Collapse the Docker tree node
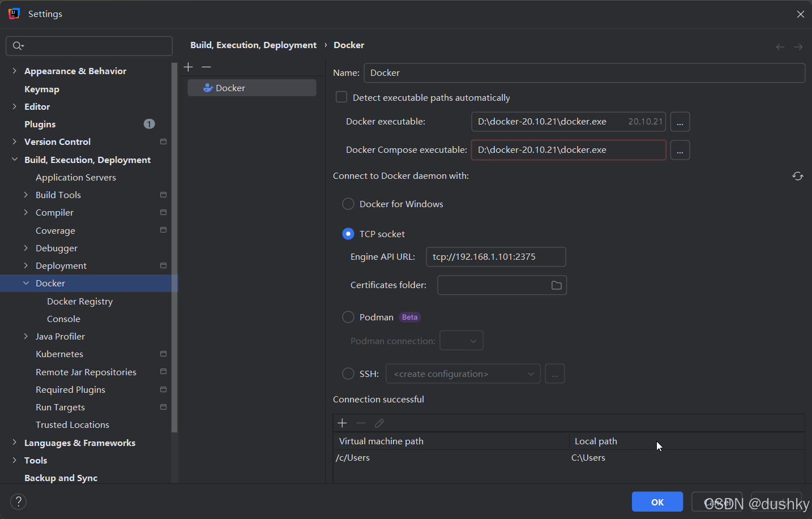812x519 pixels. coord(26,283)
